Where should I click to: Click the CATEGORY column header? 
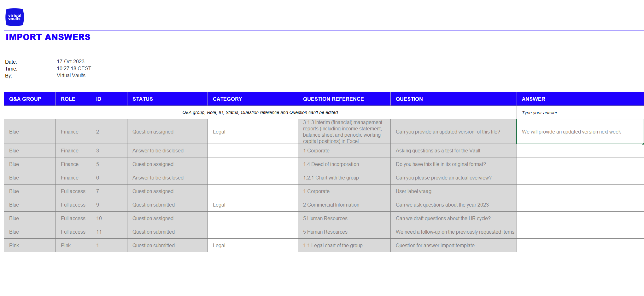point(253,99)
